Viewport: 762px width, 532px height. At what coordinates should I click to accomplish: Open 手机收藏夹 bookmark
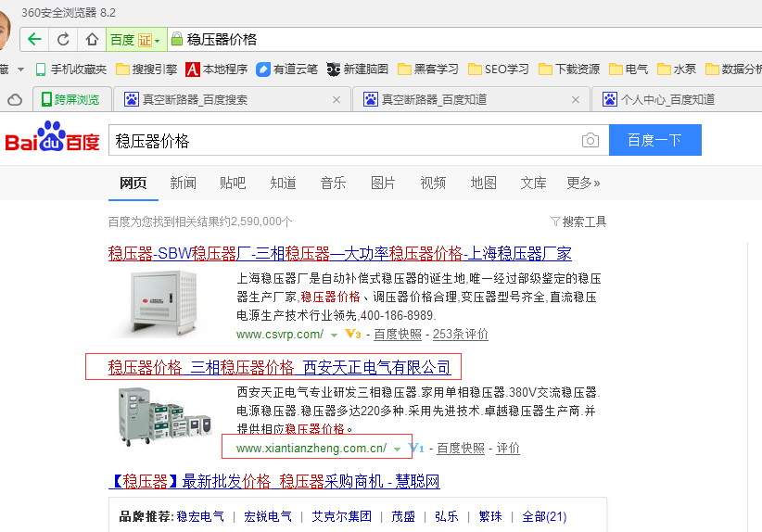(71, 70)
